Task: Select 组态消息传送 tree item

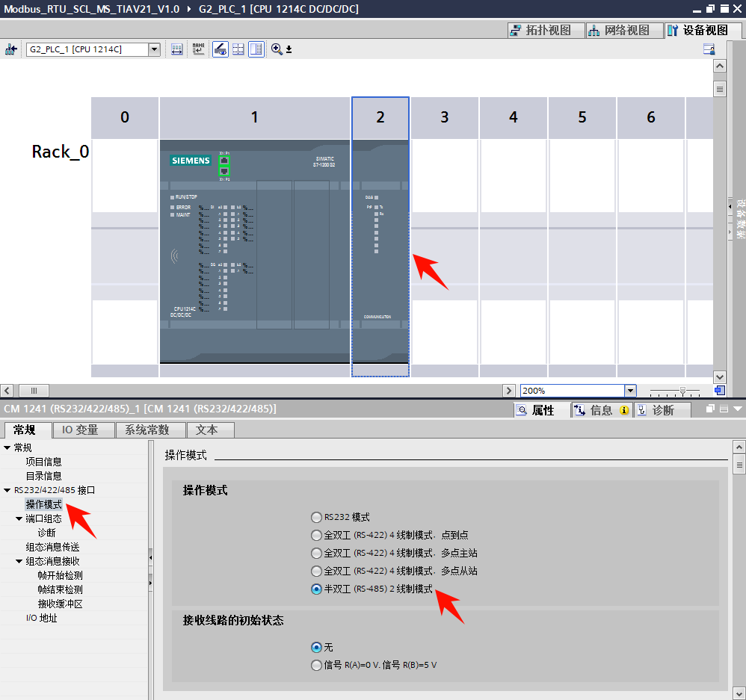Action: point(53,547)
